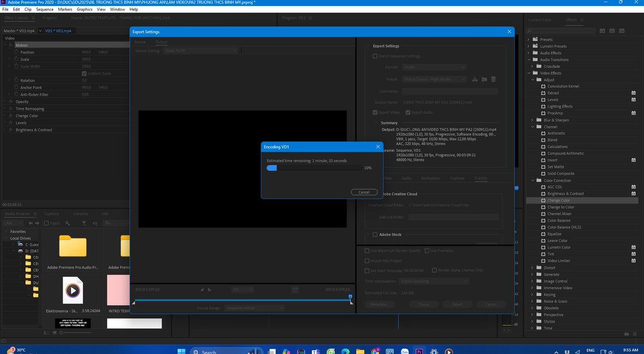Screen dimensions: 644x354
Task: Click the YUV Effects filter icon
Action: point(623,31)
